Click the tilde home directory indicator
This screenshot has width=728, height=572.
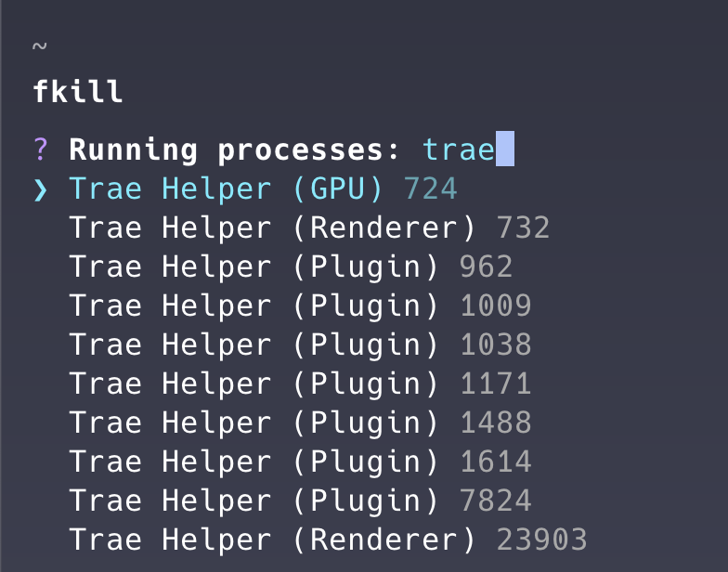[x=38, y=45]
